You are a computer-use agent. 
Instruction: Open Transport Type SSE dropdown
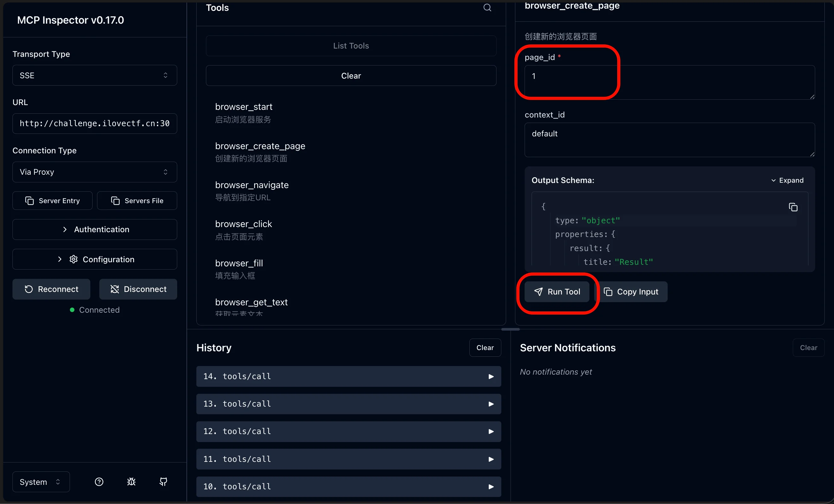(95, 75)
